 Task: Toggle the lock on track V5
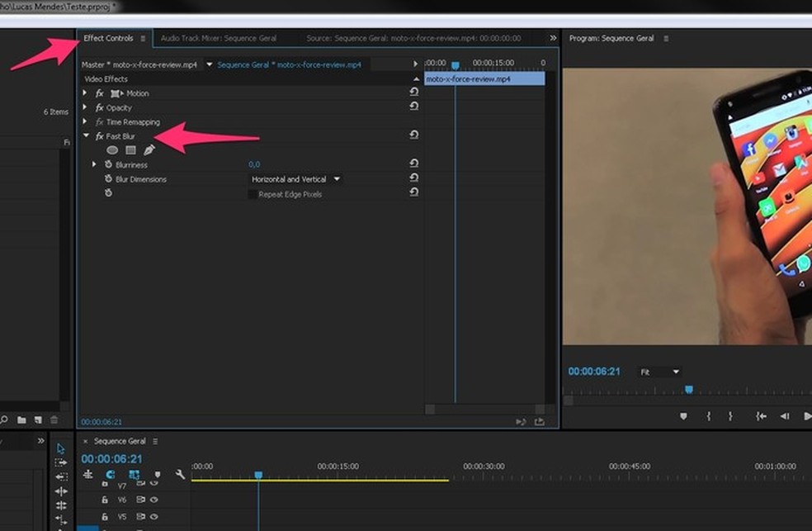(105, 516)
